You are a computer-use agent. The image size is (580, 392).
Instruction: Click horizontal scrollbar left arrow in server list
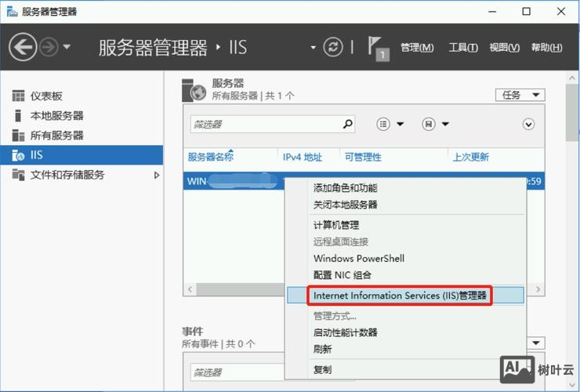(190, 289)
